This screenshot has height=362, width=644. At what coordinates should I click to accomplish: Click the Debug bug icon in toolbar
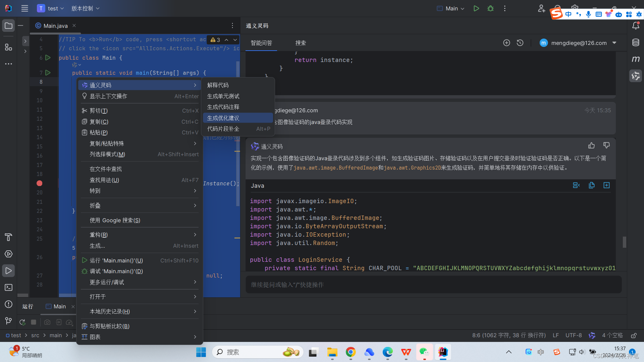490,8
